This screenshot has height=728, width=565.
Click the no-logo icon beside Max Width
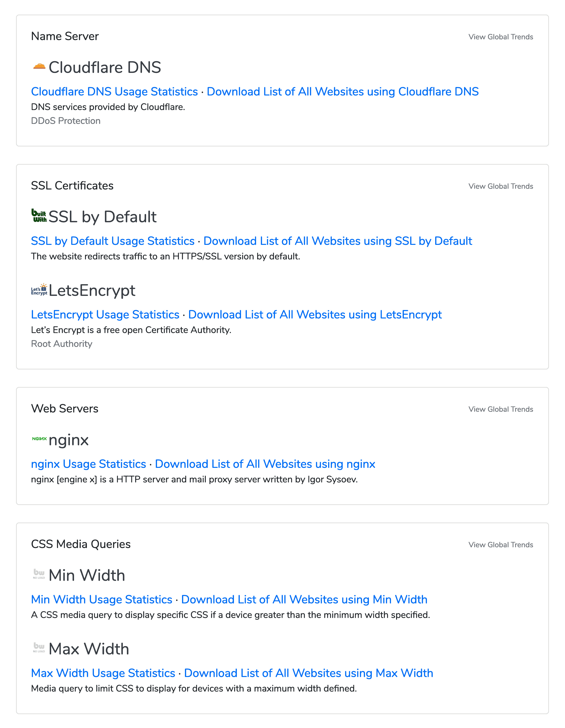39,648
